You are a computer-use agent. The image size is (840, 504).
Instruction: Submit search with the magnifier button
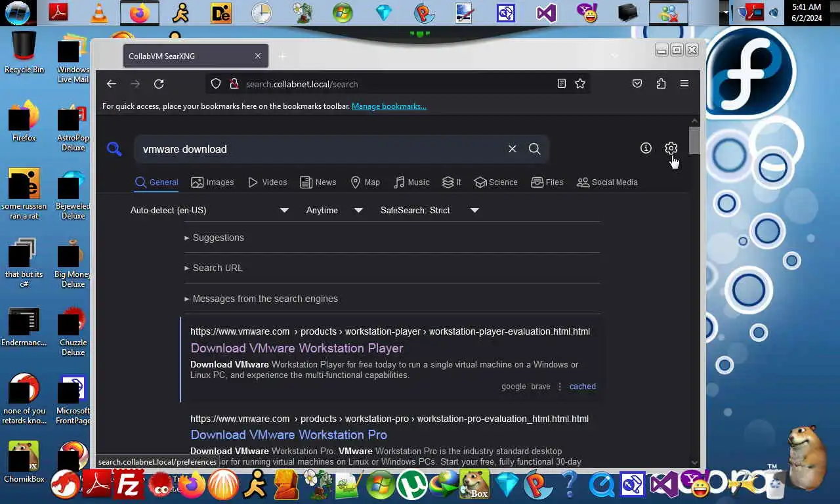[x=535, y=149]
